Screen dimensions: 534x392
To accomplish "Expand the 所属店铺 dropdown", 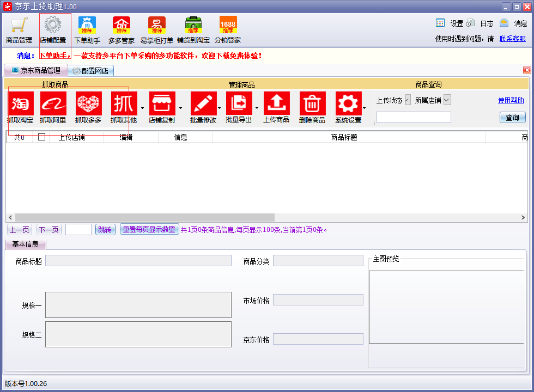I will point(447,100).
